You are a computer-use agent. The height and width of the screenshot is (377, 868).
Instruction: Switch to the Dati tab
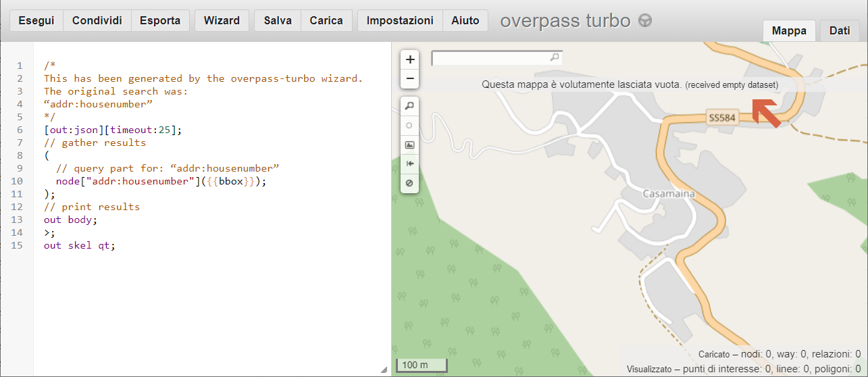(x=840, y=30)
